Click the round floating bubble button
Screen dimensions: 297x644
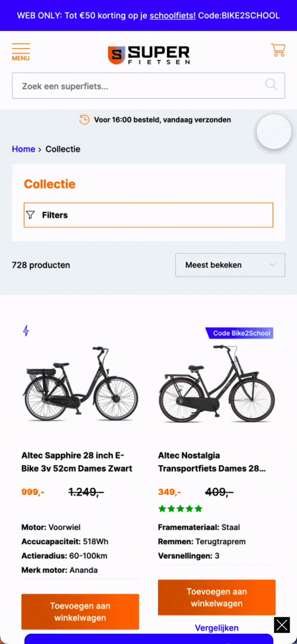(x=274, y=132)
